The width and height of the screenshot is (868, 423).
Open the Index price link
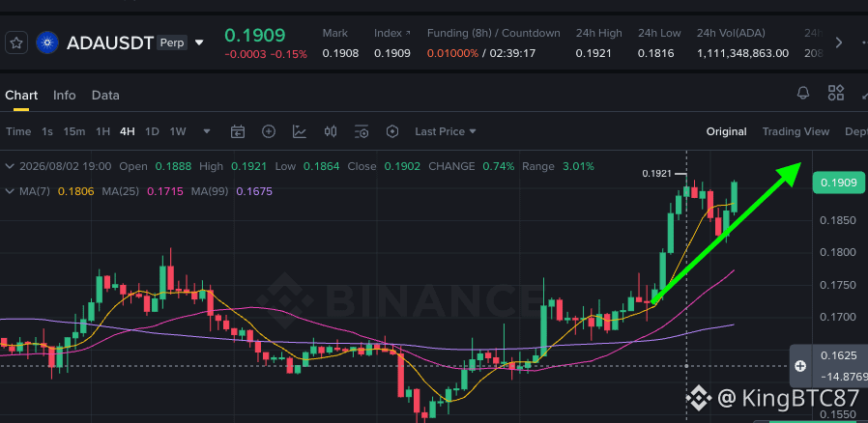click(x=392, y=33)
